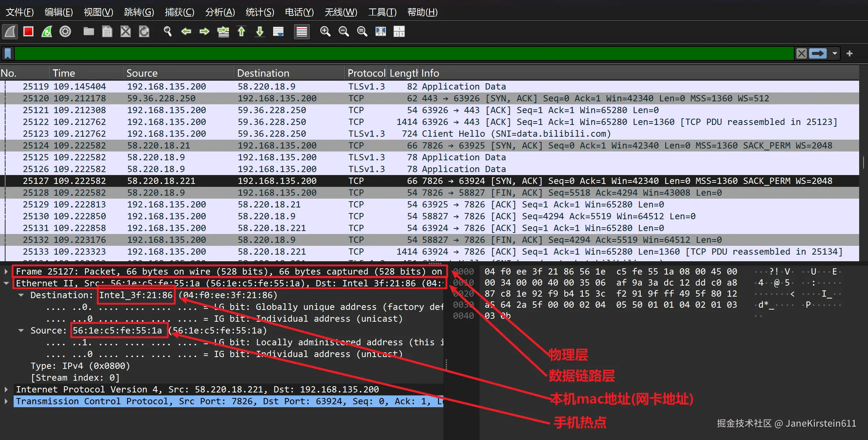This screenshot has height=440, width=868.
Task: Open the 分析(A) menu
Action: tap(220, 12)
